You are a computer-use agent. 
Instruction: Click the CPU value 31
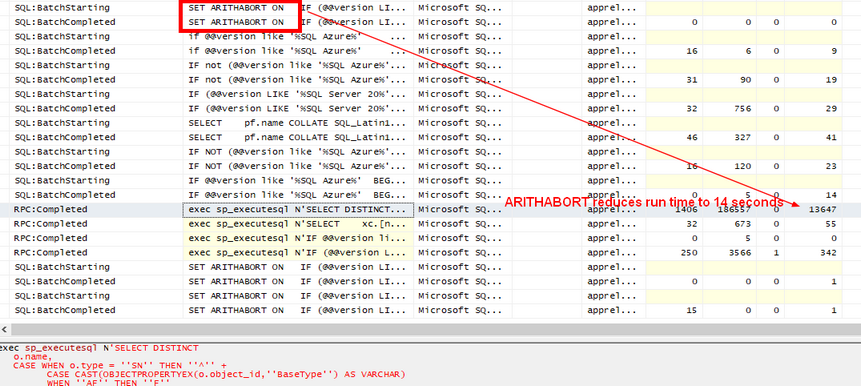[x=692, y=80]
